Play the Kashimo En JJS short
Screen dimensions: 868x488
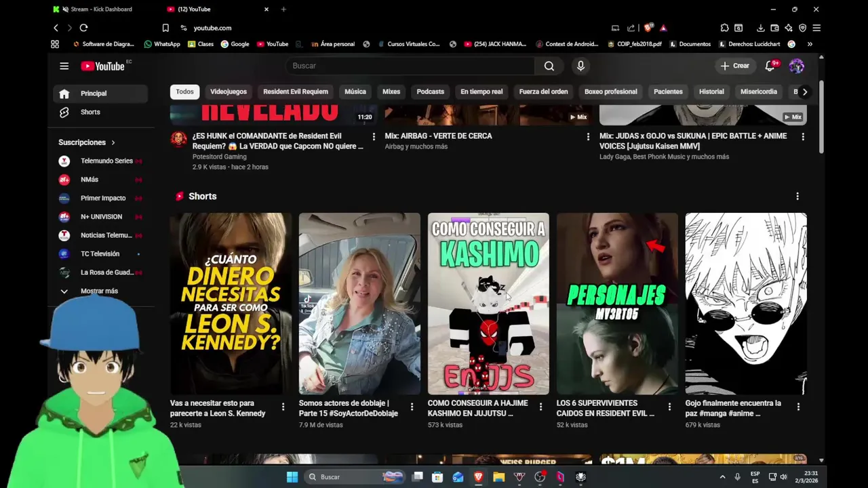tap(488, 304)
